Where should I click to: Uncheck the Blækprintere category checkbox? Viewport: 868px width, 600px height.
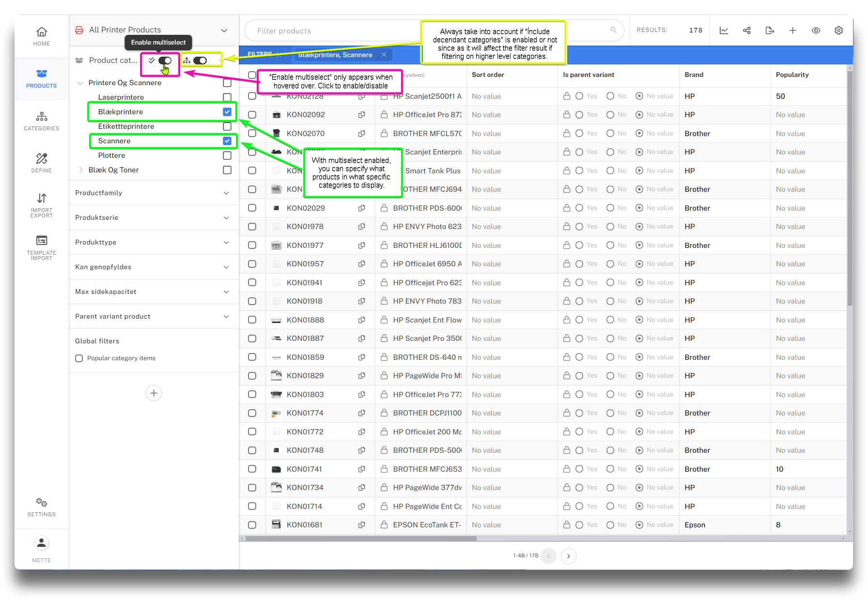click(227, 112)
